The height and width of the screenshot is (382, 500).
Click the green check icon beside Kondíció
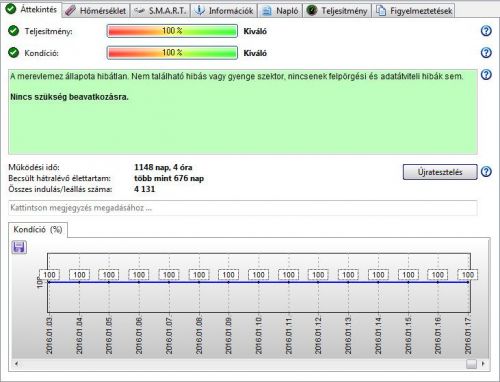coord(13,53)
